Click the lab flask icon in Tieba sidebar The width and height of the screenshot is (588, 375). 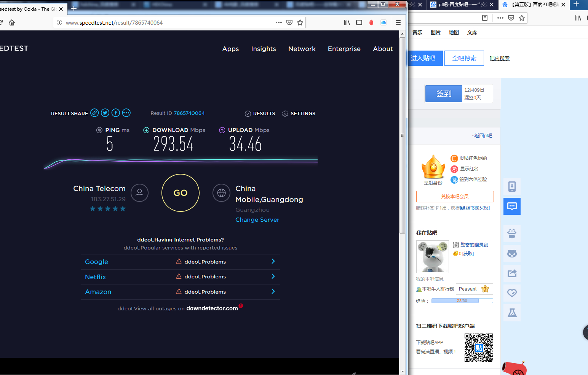[x=512, y=313]
